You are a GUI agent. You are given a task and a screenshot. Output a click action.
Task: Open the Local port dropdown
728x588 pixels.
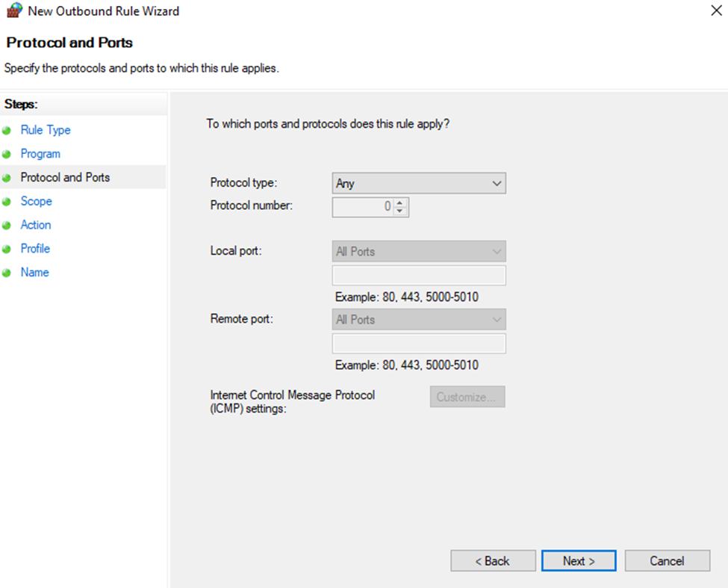419,251
